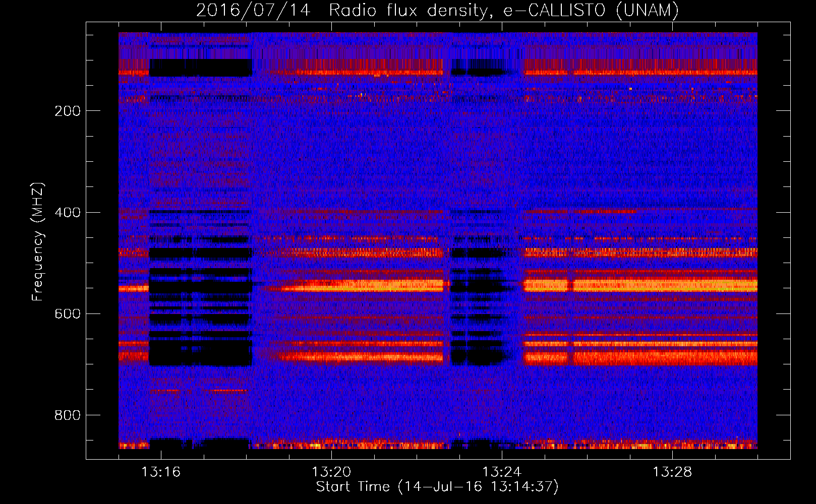Click the '13:20' time tick label
The height and width of the screenshot is (504, 816).
pyautogui.click(x=331, y=472)
